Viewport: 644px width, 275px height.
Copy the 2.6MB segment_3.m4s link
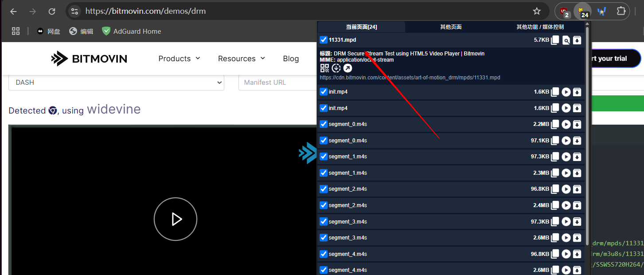(555, 238)
